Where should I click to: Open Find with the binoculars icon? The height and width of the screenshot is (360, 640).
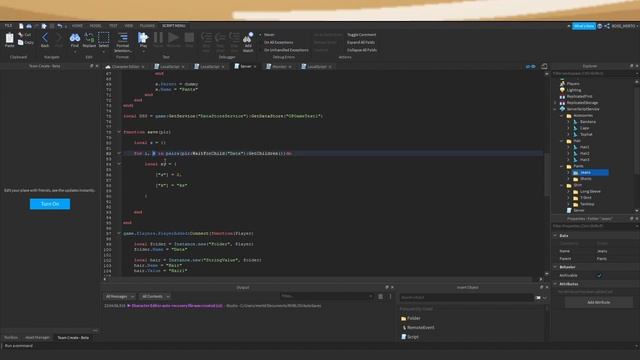click(x=75, y=38)
